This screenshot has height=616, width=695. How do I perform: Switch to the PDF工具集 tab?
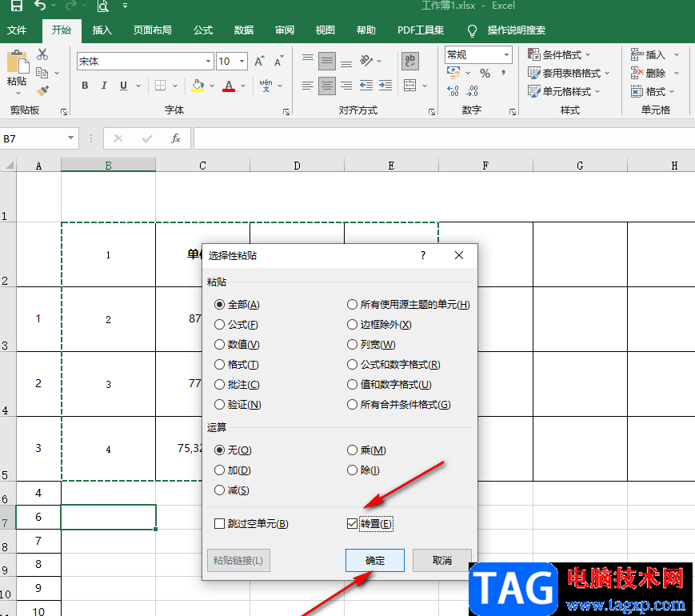pyautogui.click(x=421, y=30)
